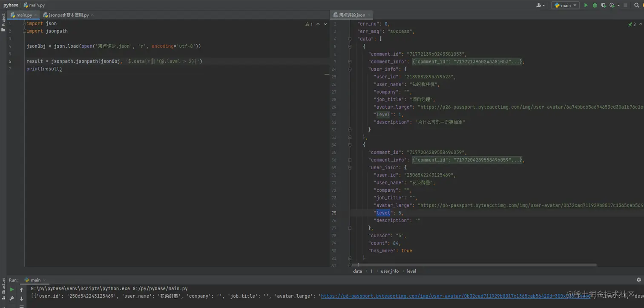Screen dimensions: 644x308
Task: Expand folded comment_info on line 7
Action: coord(350,62)
